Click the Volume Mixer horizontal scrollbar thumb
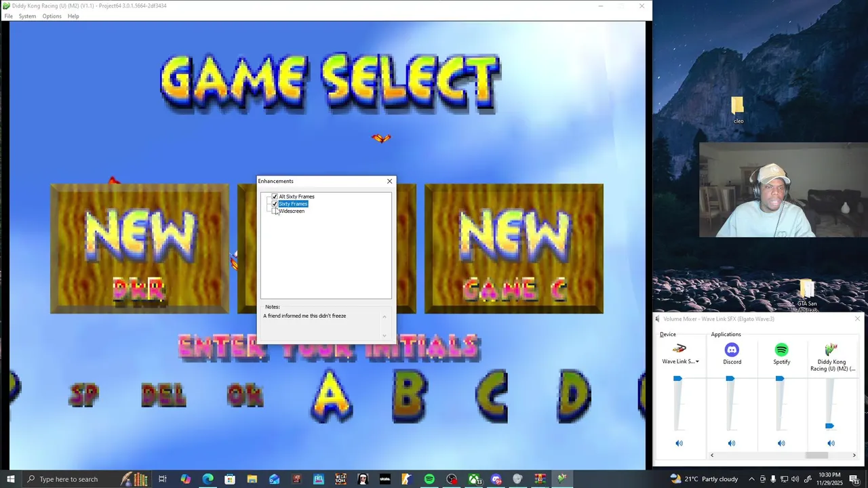The image size is (868, 488). coord(816,455)
